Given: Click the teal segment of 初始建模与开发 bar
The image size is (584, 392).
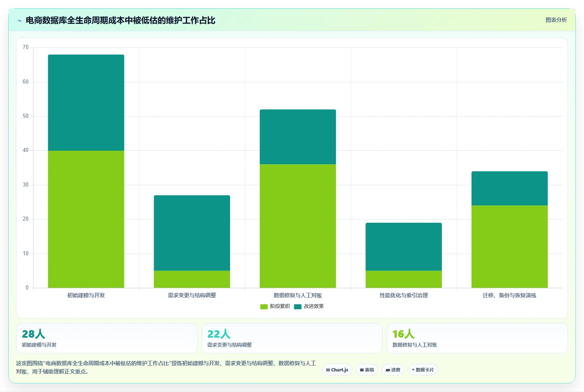Looking at the screenshot, I should tap(86, 103).
